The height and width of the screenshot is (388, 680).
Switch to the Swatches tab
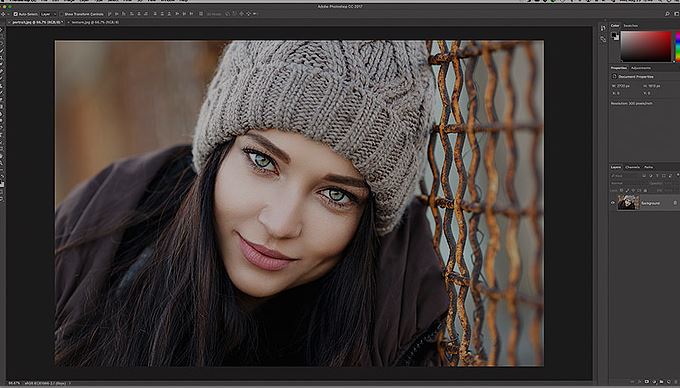631,26
